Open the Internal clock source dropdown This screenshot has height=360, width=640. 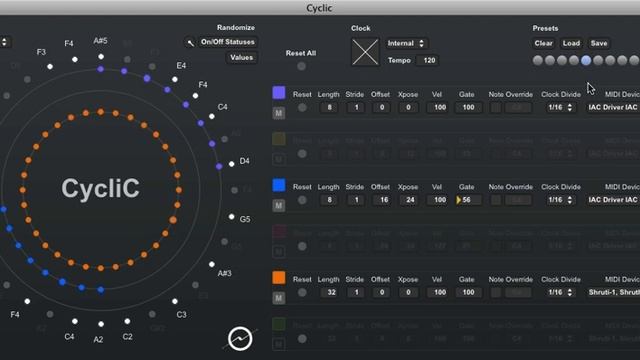pyautogui.click(x=407, y=43)
